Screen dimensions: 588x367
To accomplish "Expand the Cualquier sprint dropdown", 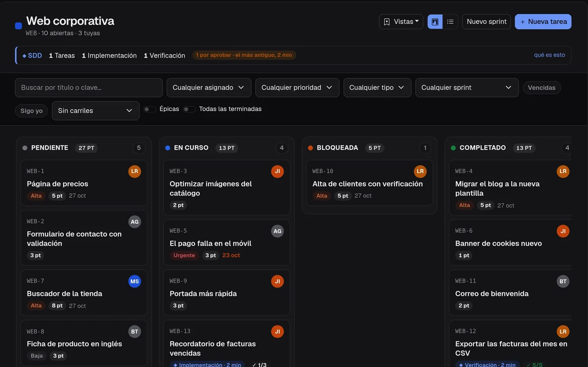I will pyautogui.click(x=467, y=88).
